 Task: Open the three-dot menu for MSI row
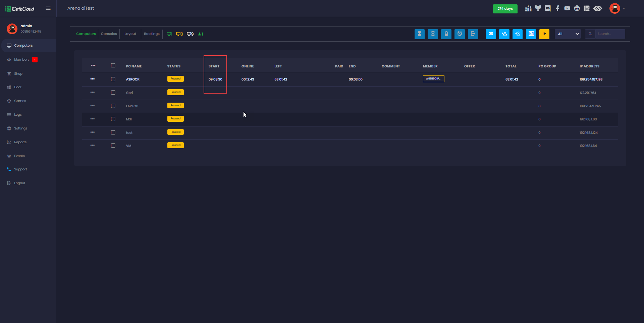click(93, 119)
